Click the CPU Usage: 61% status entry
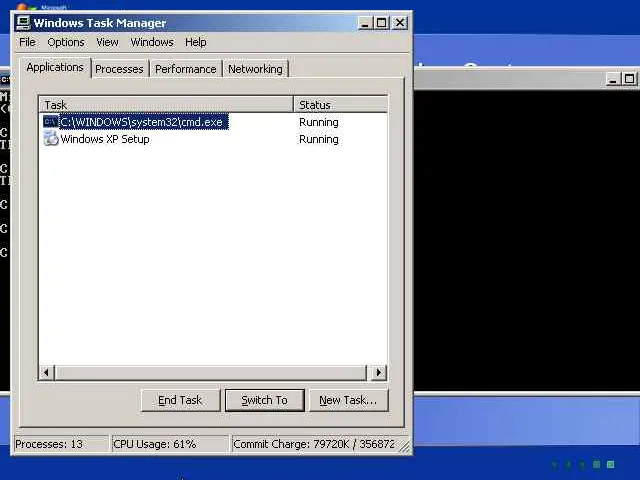 [170, 444]
